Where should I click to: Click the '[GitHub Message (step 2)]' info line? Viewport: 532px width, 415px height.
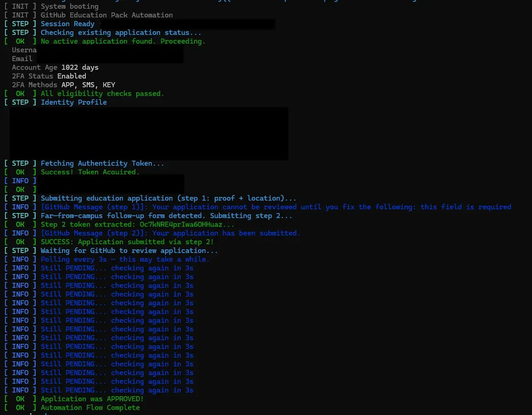point(170,233)
